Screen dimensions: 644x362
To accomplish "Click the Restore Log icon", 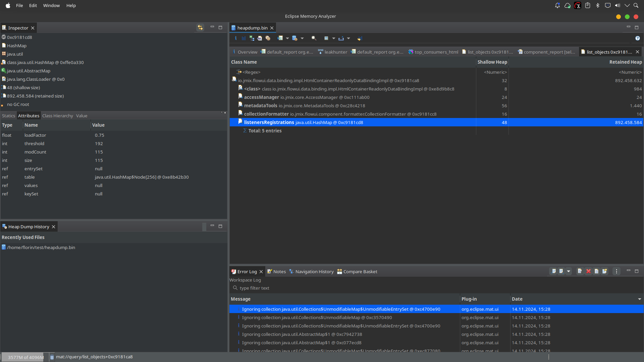I will point(605,271).
